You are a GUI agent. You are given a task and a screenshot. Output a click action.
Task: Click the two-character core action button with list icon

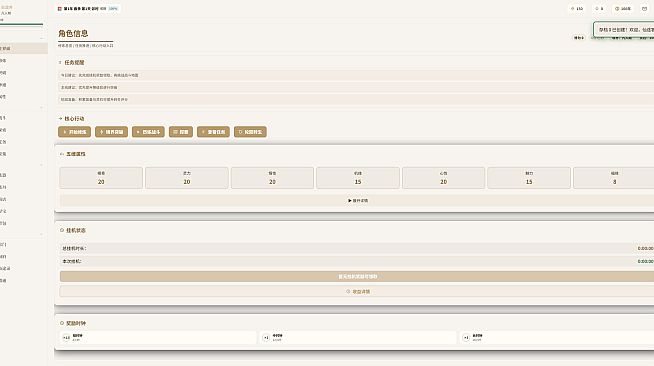coord(181,132)
